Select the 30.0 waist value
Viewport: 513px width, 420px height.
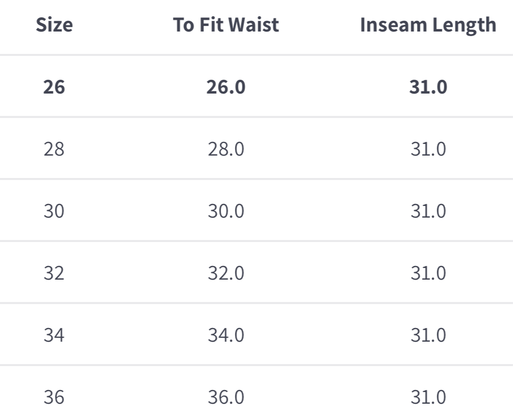tap(226, 212)
